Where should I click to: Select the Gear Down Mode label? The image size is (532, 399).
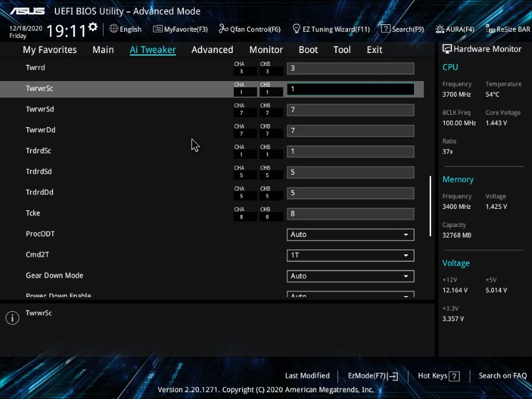coord(54,275)
